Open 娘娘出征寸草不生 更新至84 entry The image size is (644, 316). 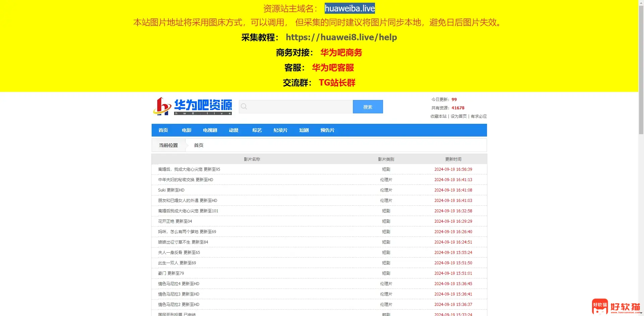click(183, 242)
